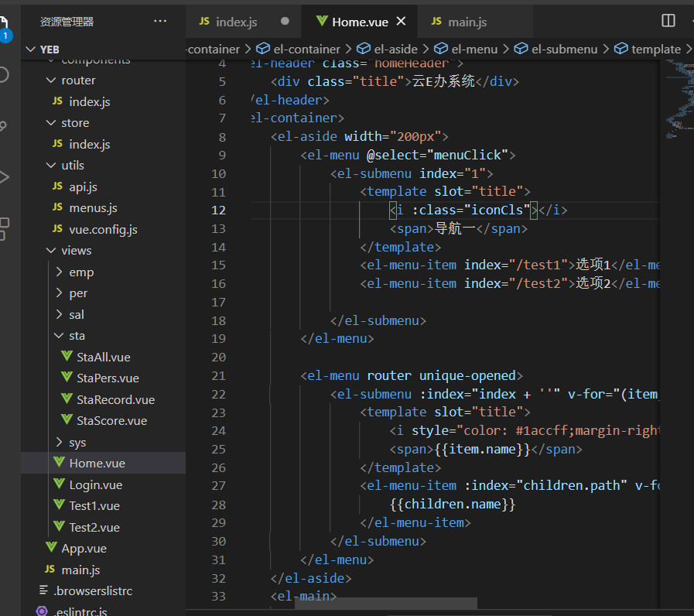Viewport: 694px width, 616px height.
Task: Click line number 21 in gutter
Action: pyautogui.click(x=219, y=375)
